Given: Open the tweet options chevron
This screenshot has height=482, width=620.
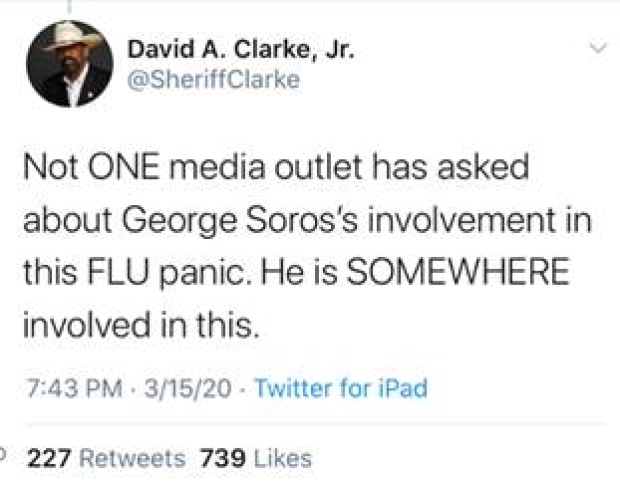Looking at the screenshot, I should [x=599, y=48].
